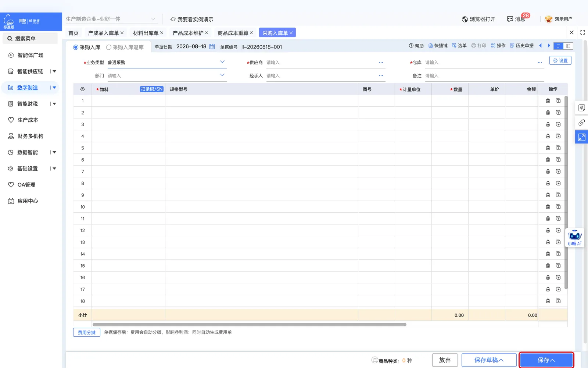Click the 放弃 discard button
Image resolution: width=588 pixels, height=368 pixels.
pos(445,360)
